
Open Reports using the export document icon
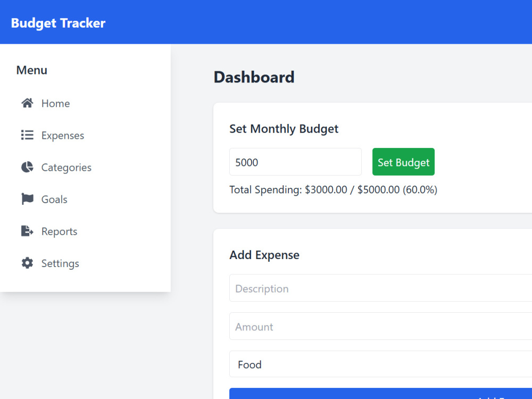click(27, 231)
